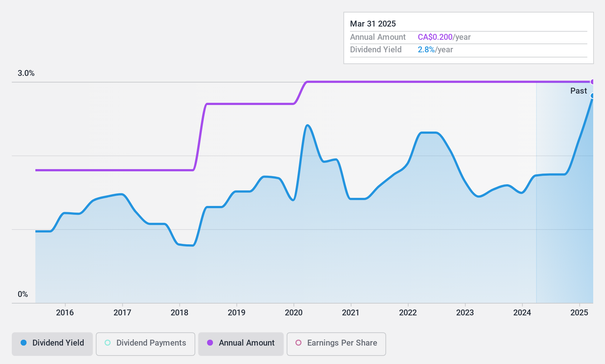The width and height of the screenshot is (605, 364).
Task: Click the 2016 x-axis label
Action: click(x=65, y=313)
